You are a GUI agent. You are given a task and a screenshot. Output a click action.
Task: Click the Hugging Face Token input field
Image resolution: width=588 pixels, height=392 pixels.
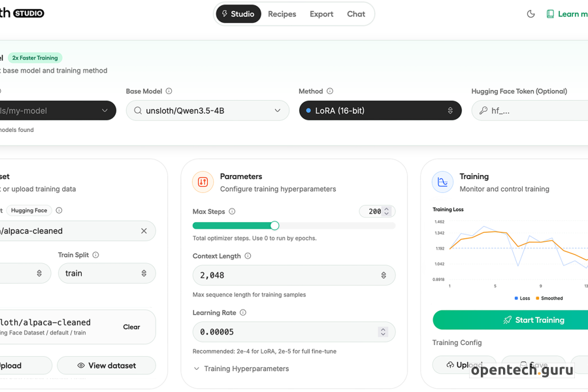(536, 110)
